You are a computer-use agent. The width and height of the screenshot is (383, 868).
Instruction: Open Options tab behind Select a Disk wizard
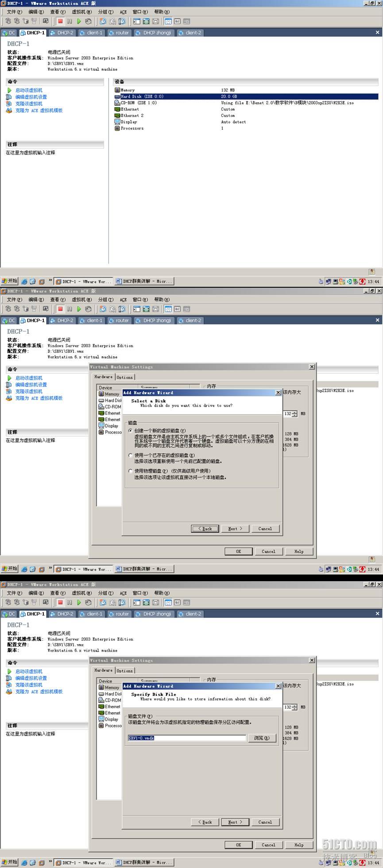(125, 377)
